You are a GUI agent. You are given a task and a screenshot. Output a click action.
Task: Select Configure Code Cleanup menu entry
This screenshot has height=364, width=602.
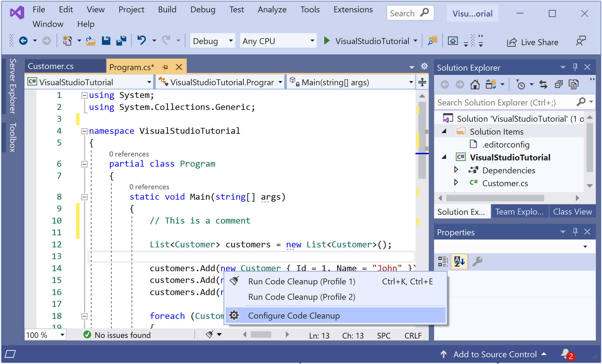[x=294, y=316]
